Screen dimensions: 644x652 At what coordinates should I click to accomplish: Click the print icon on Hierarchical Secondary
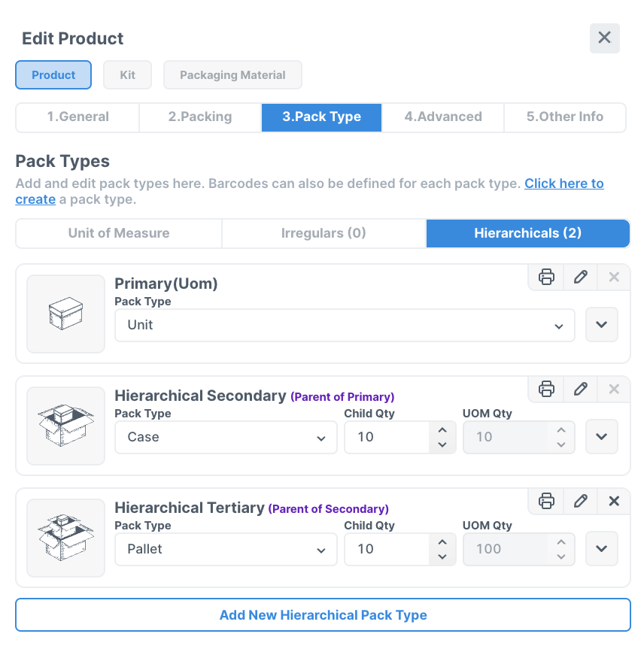point(545,389)
